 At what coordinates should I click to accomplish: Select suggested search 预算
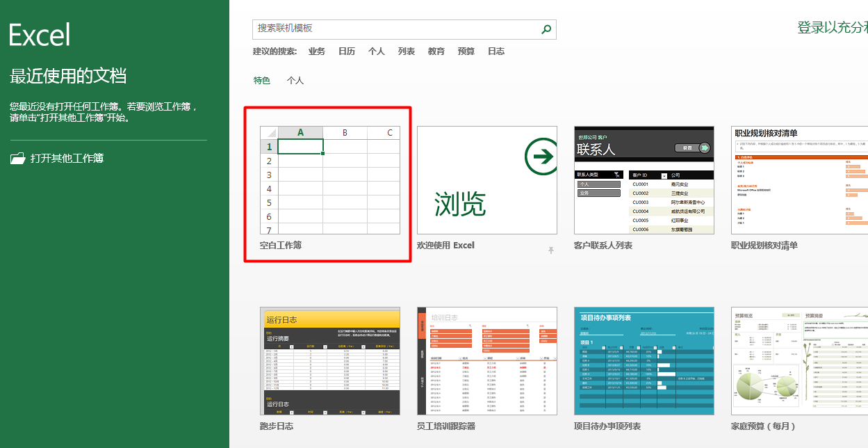pos(466,51)
